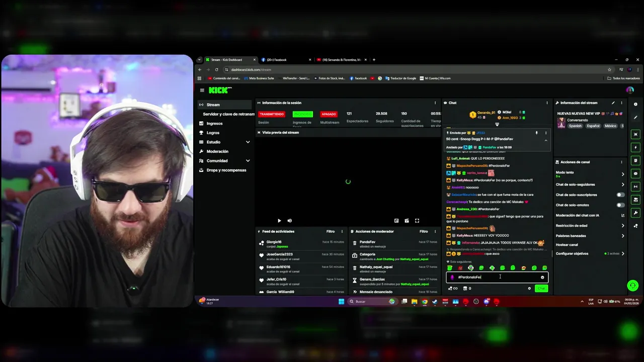The image size is (644, 362).
Task: Open Información del stream three-dot menu
Action: tap(621, 103)
